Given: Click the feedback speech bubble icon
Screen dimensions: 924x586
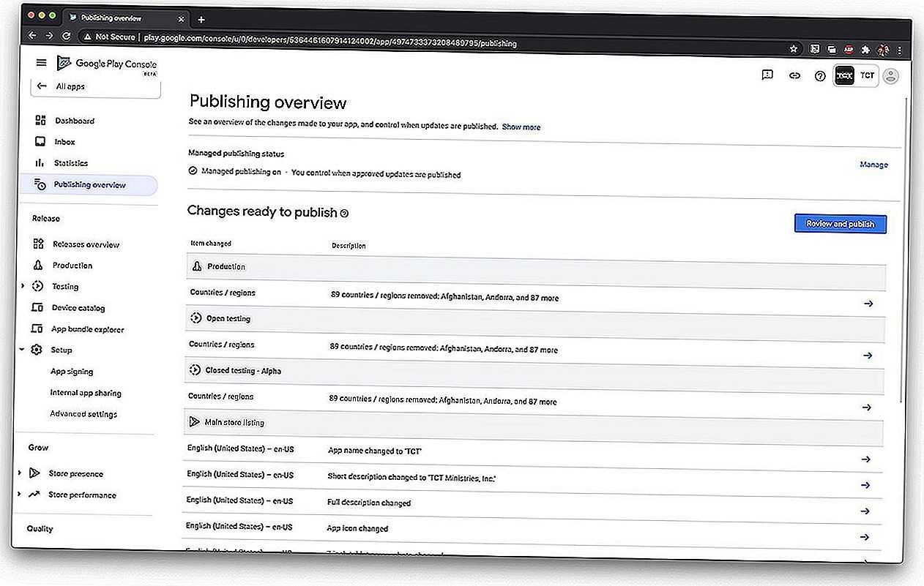Looking at the screenshot, I should pos(767,75).
